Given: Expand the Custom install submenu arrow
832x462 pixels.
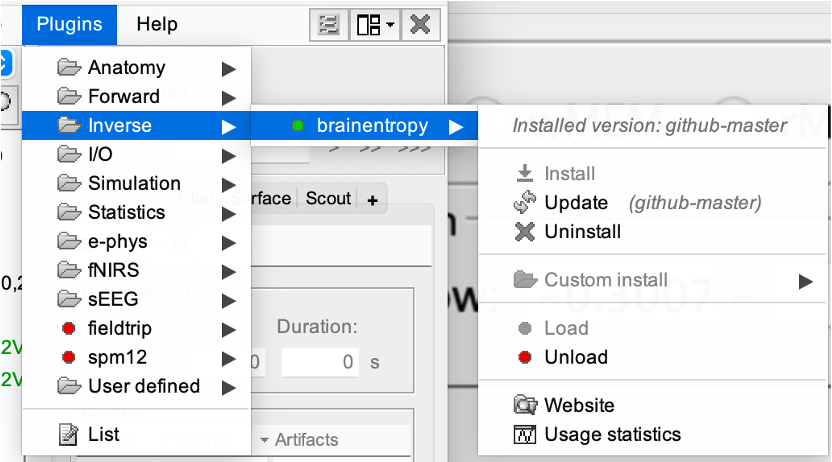Looking at the screenshot, I should point(806,281).
